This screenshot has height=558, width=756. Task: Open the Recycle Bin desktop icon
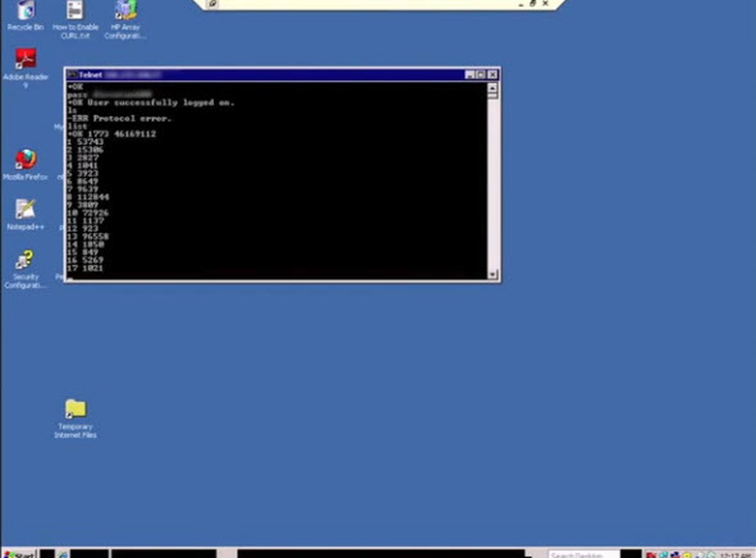tap(25, 16)
